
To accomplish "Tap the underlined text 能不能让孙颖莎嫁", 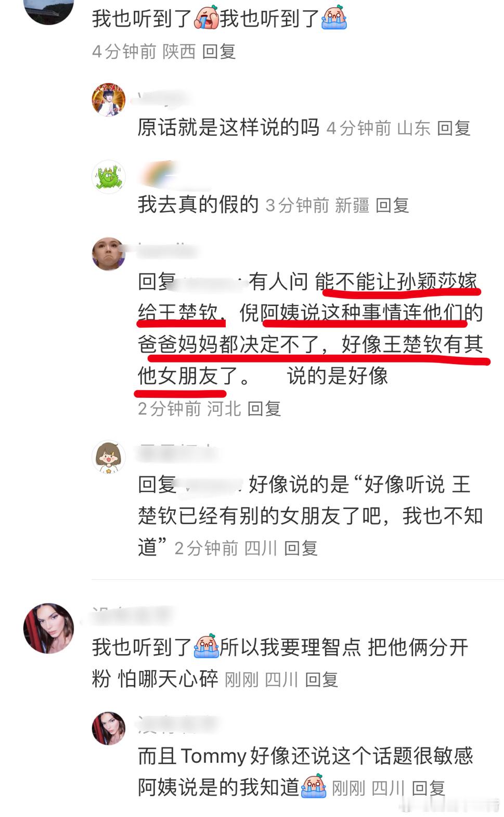I will [396, 282].
